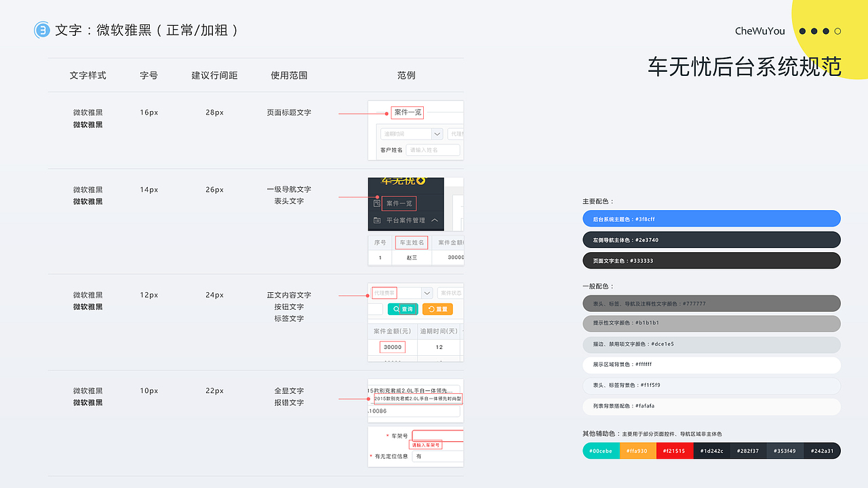Click the #f1f5f9 header background color bar

(x=711, y=386)
